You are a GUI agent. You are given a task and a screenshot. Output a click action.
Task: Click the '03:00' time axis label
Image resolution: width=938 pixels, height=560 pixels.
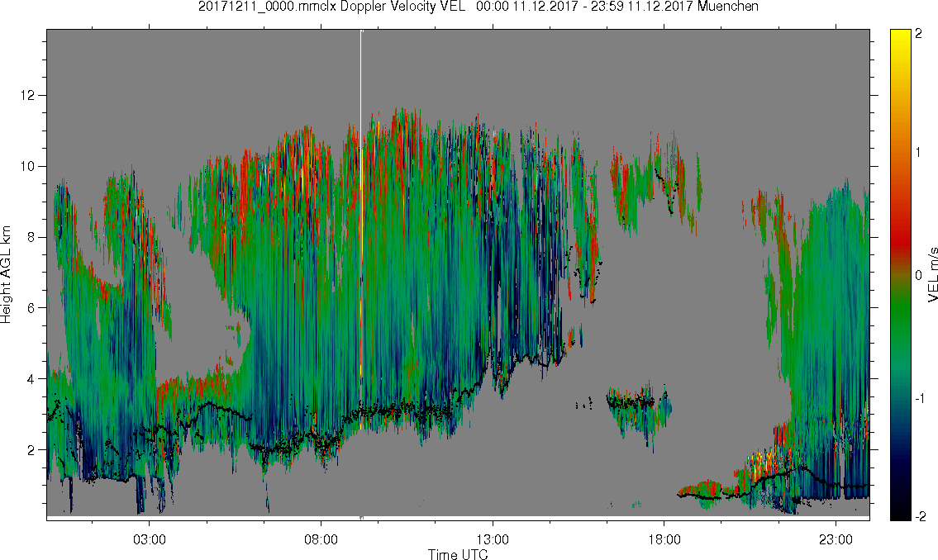tap(150, 539)
